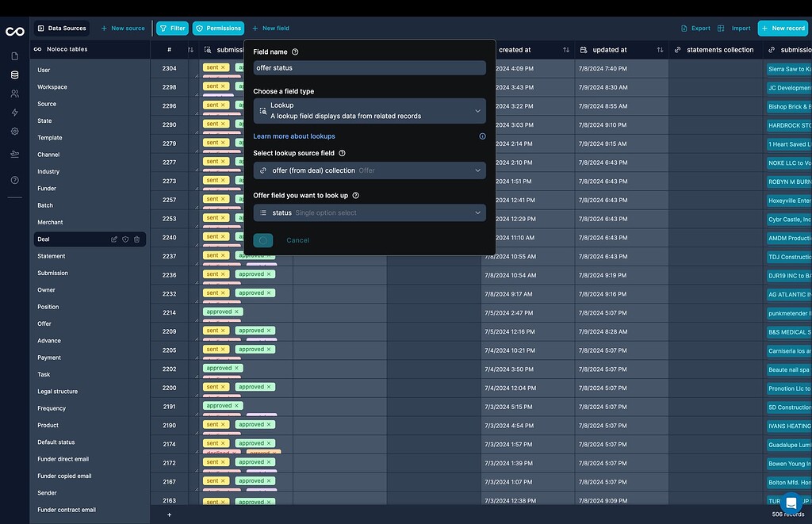
Task: Toggle sorting on the updated at column
Action: (659, 49)
